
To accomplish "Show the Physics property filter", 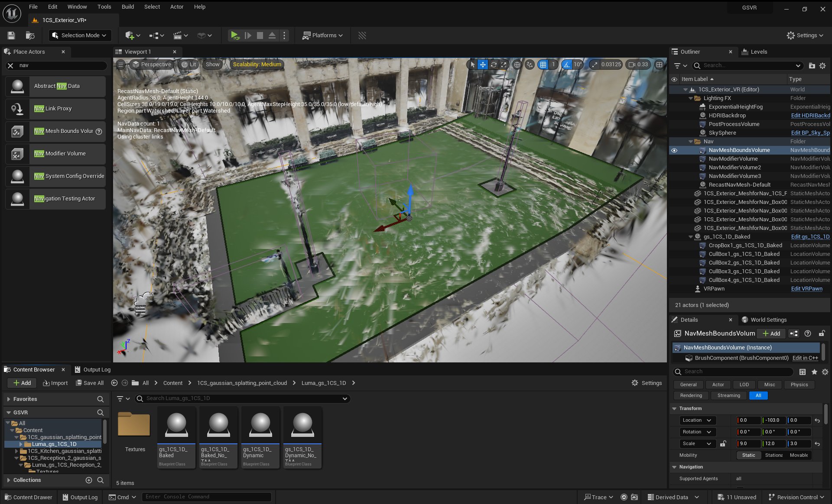I will (799, 384).
